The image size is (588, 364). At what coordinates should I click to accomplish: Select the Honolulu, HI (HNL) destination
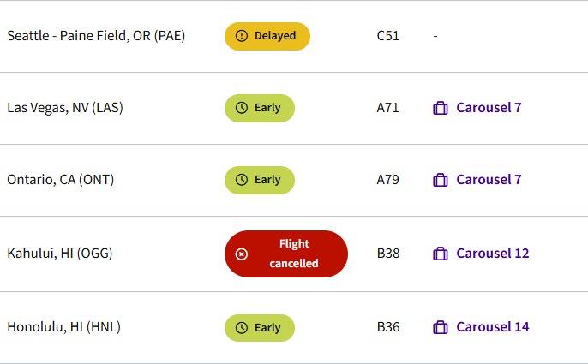pos(64,327)
